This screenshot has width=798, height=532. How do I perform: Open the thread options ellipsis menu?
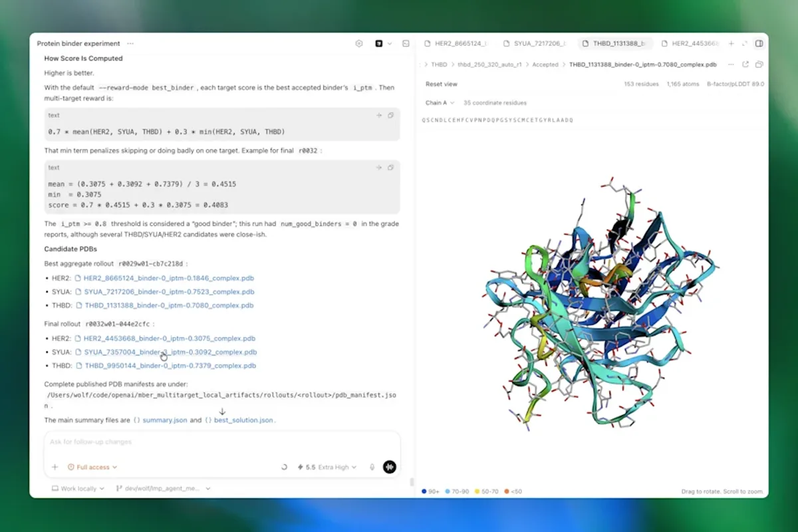pyautogui.click(x=130, y=44)
